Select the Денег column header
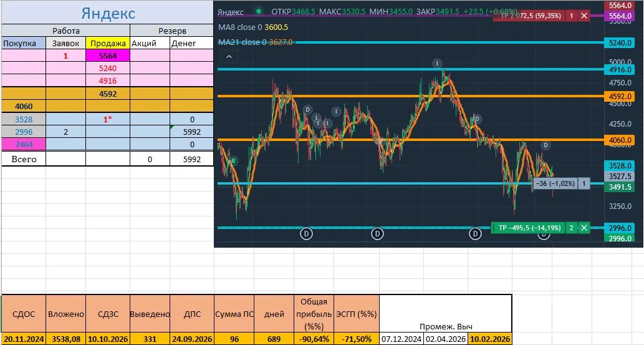The width and height of the screenshot is (644, 345). pyautogui.click(x=192, y=43)
